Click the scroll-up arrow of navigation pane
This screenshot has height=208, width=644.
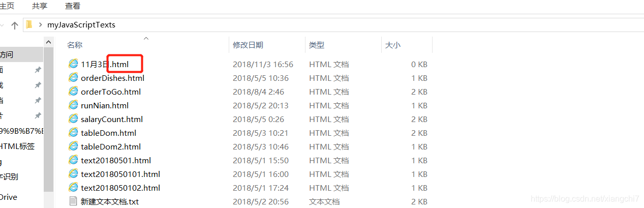49,42
